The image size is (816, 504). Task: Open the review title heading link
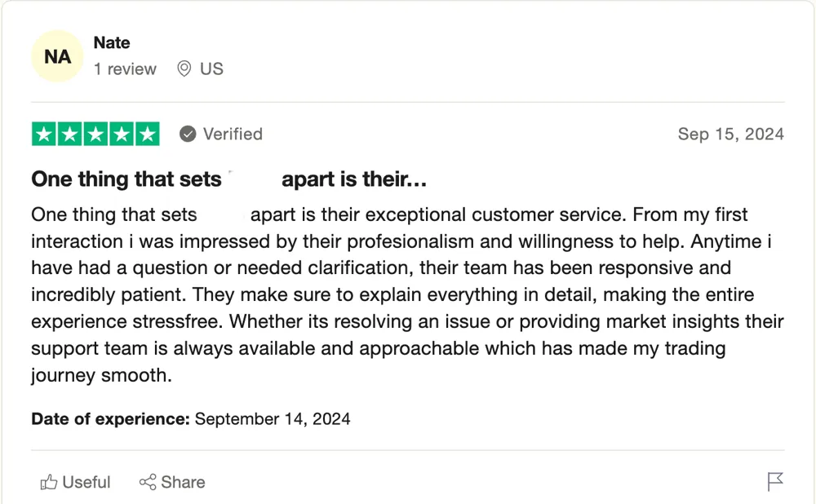click(x=228, y=179)
